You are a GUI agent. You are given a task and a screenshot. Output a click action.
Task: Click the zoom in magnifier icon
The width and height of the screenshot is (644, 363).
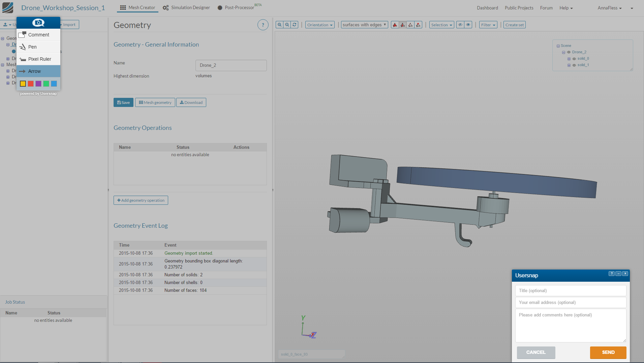pos(279,25)
